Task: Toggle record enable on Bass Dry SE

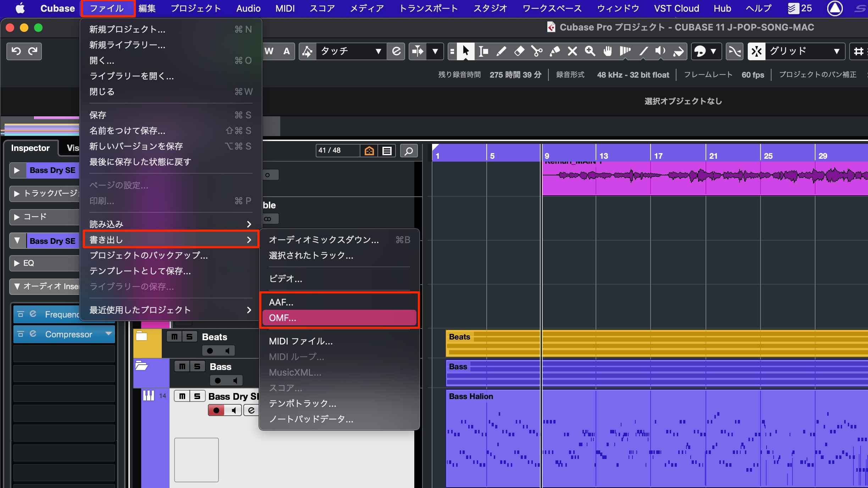Action: click(x=216, y=410)
